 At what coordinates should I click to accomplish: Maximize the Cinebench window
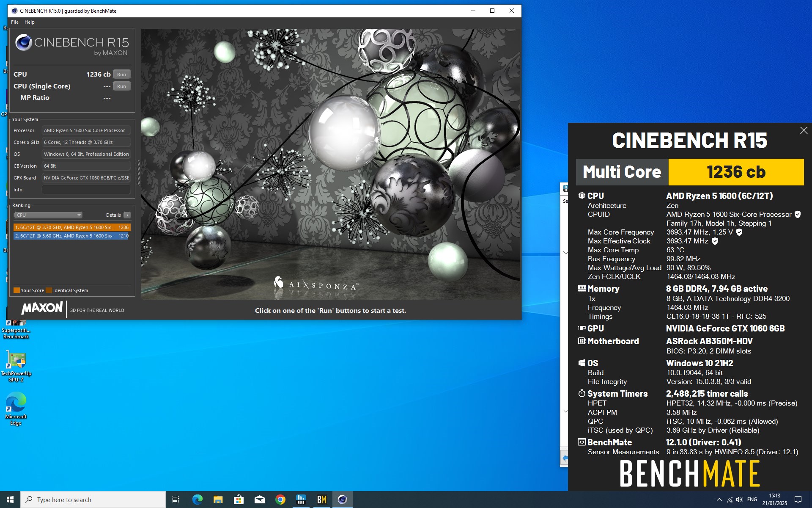(x=492, y=11)
